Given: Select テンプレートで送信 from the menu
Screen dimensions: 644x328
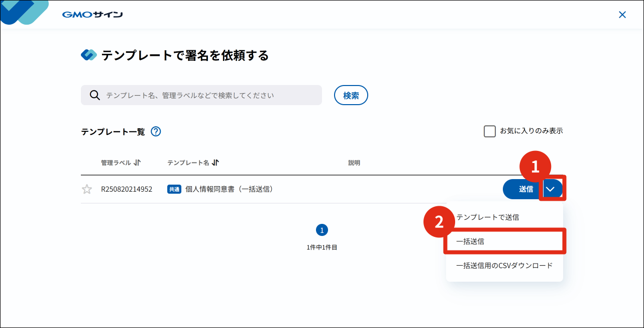Looking at the screenshot, I should pyautogui.click(x=487, y=217).
